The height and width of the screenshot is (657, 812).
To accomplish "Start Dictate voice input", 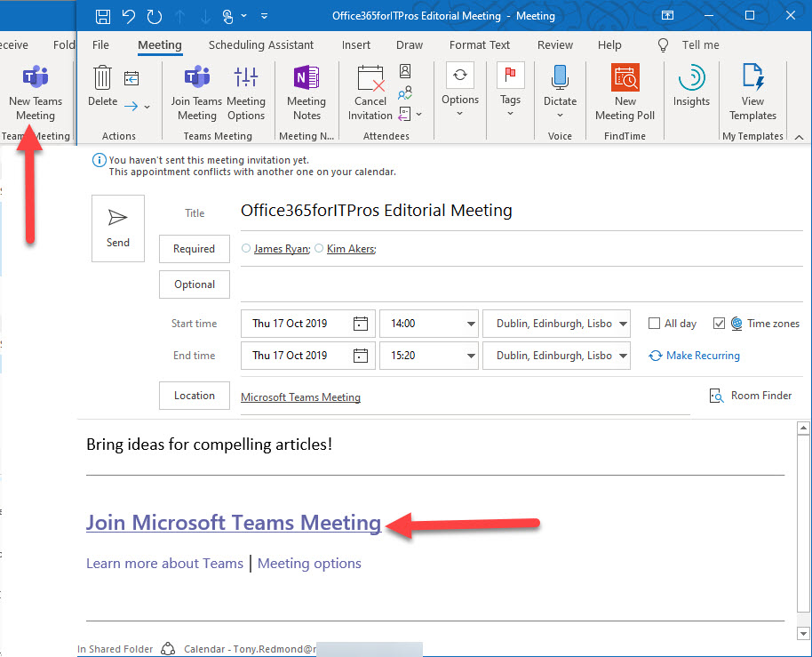I will coord(560,92).
